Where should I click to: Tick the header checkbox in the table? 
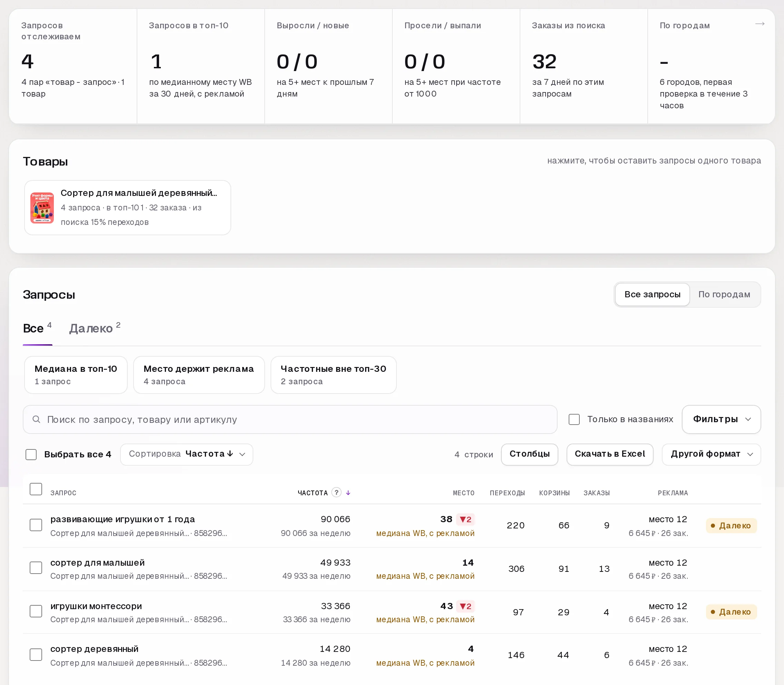pos(36,489)
